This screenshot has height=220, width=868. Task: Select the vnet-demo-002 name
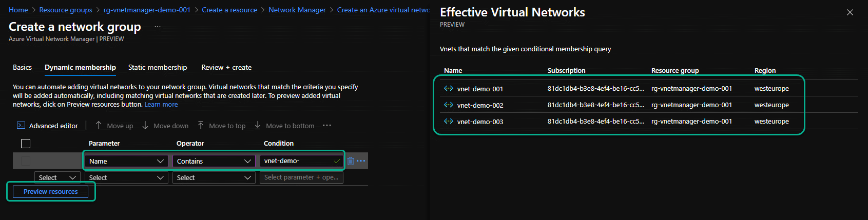[480, 105]
